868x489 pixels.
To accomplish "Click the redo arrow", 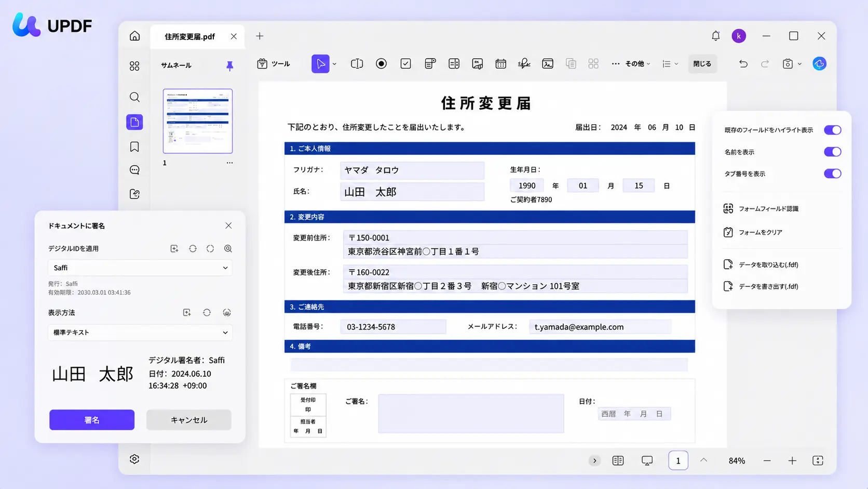I will click(x=765, y=63).
